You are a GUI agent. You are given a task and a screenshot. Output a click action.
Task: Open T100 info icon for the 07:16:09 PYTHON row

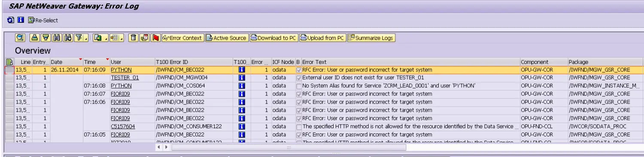241,70
